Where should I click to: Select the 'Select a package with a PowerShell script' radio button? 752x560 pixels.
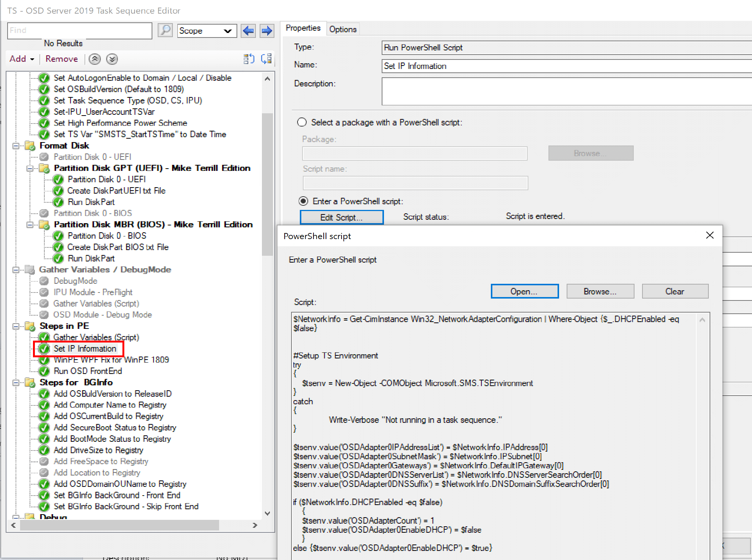[302, 122]
